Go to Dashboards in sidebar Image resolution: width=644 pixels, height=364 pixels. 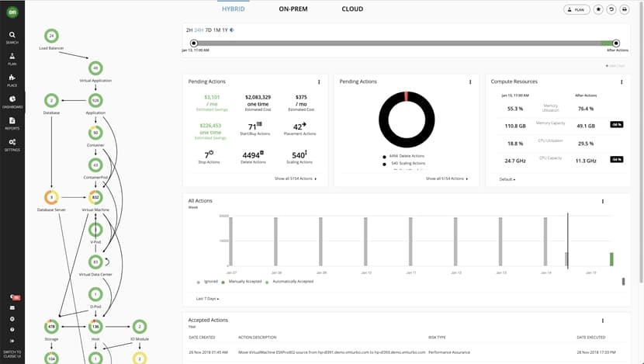click(12, 102)
